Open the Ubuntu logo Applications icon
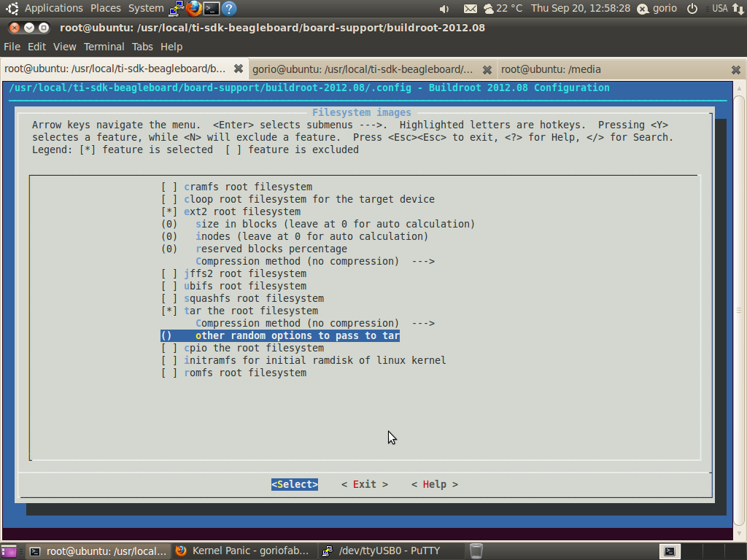This screenshot has height=560, width=747. click(12, 8)
